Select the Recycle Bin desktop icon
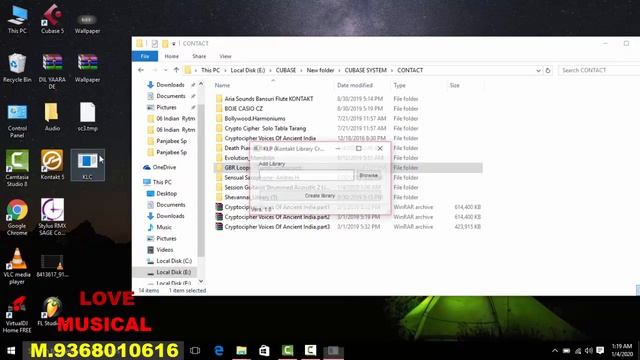640x360 pixels. click(17, 67)
